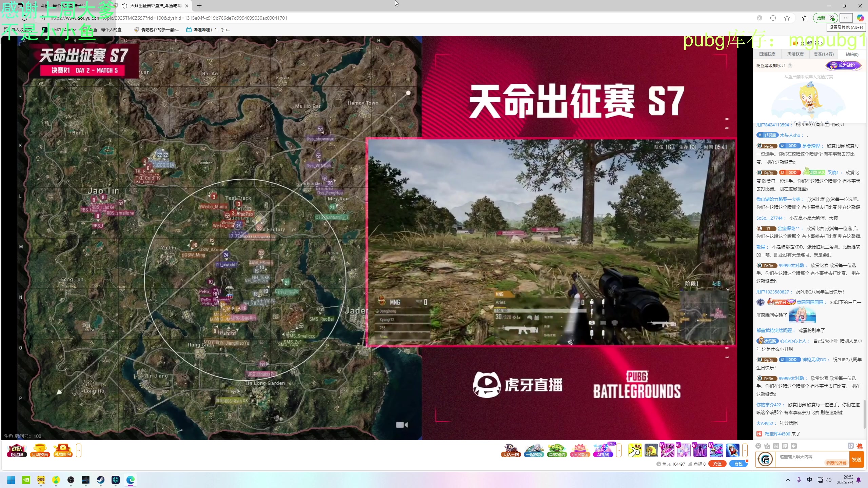
Task: Switch to the 周活跃度 tab
Action: pyautogui.click(x=795, y=54)
